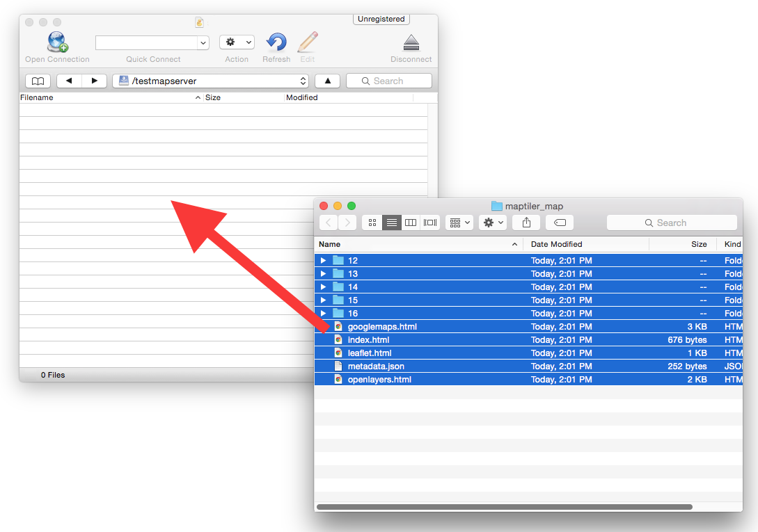Click the Disconnect eject icon
The image size is (758, 532).
[411, 42]
